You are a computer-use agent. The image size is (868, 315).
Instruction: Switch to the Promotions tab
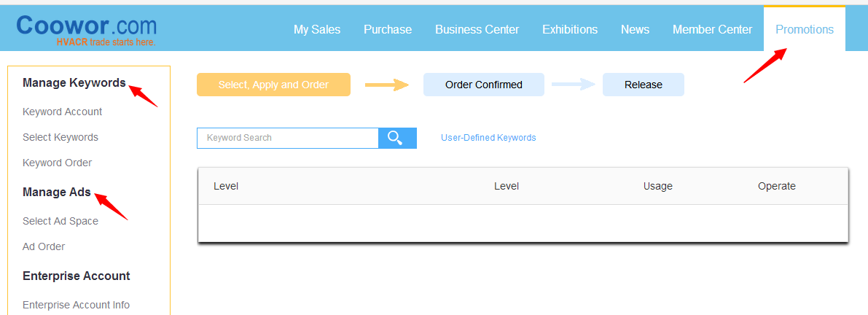pyautogui.click(x=805, y=29)
